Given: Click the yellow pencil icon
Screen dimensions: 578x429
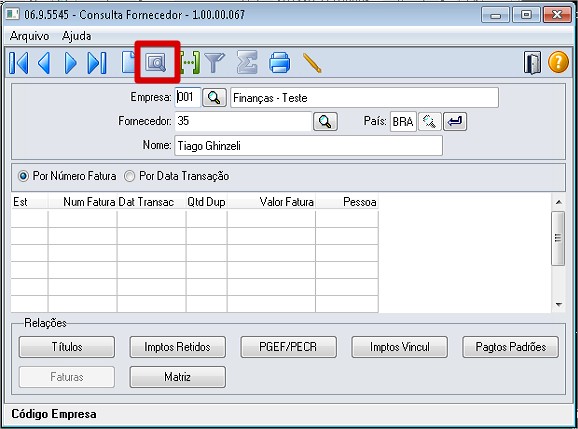Looking at the screenshot, I should 312,63.
